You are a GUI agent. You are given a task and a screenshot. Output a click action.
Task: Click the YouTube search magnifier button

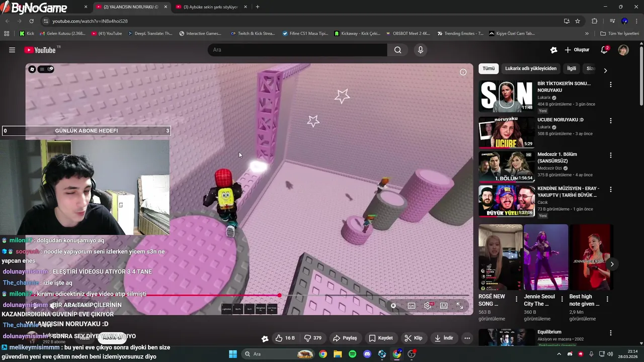click(x=397, y=50)
